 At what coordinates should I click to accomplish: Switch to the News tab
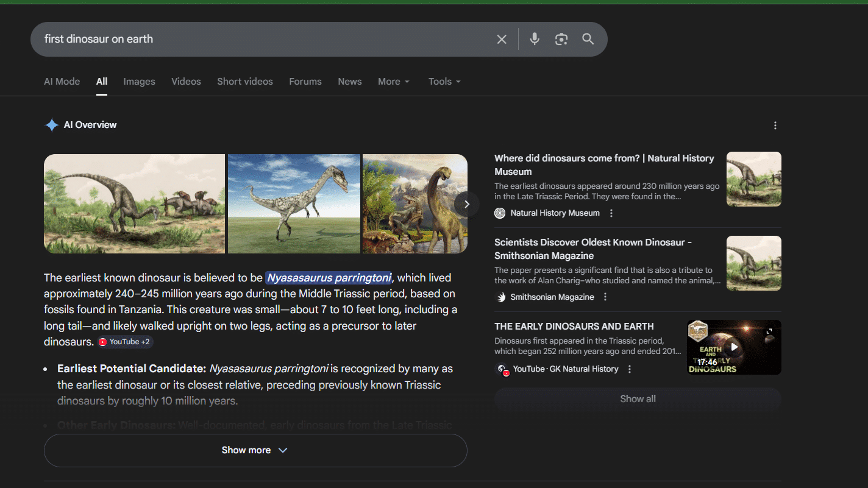tap(349, 81)
